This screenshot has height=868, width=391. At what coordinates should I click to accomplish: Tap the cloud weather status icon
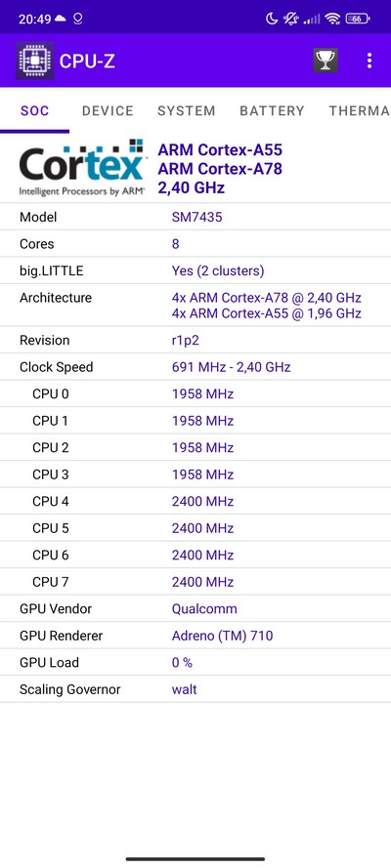tap(60, 19)
